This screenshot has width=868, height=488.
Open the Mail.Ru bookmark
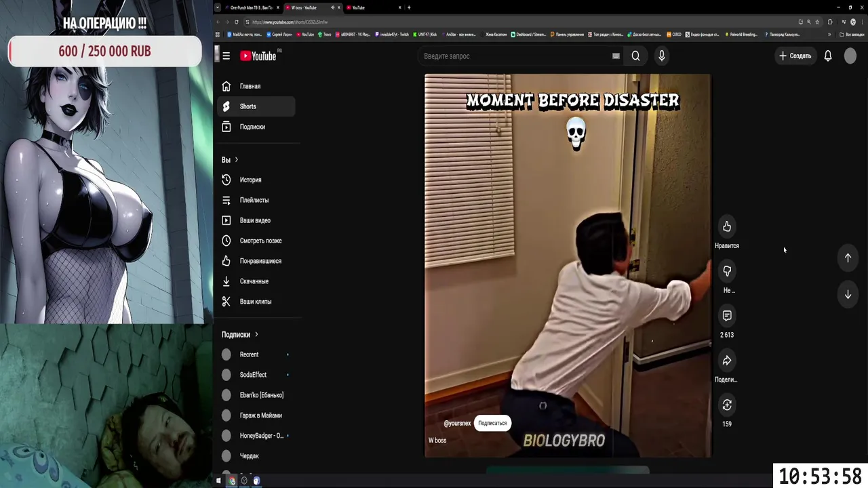point(244,35)
